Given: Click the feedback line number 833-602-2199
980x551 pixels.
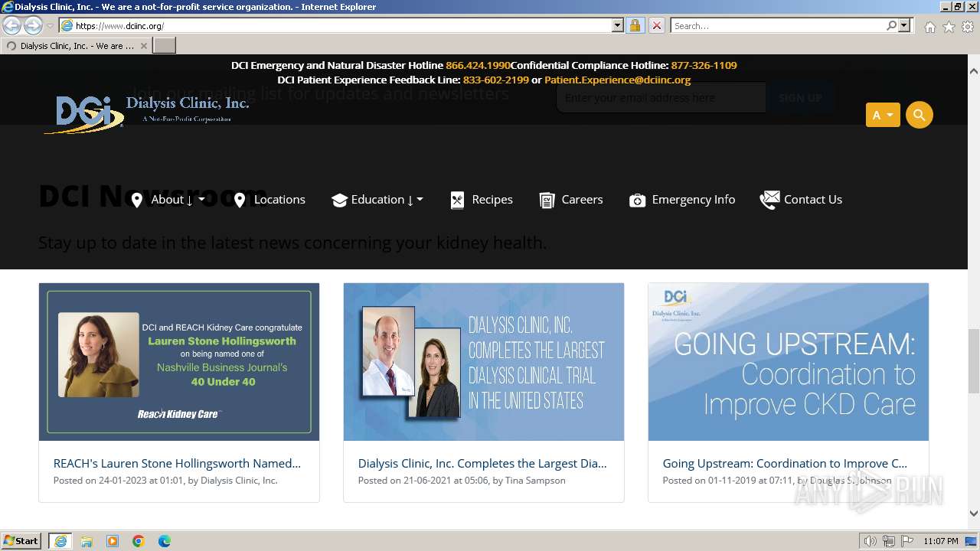Looking at the screenshot, I should pyautogui.click(x=495, y=80).
